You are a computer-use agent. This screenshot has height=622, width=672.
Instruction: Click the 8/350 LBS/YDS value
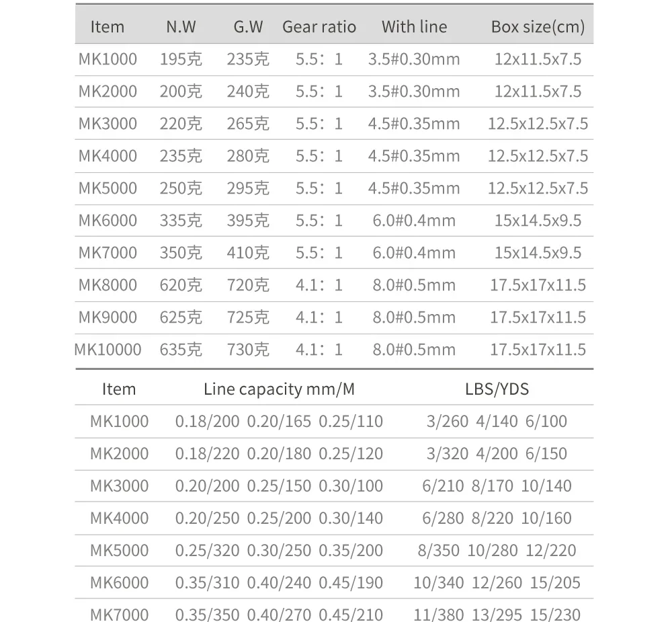coord(438,550)
